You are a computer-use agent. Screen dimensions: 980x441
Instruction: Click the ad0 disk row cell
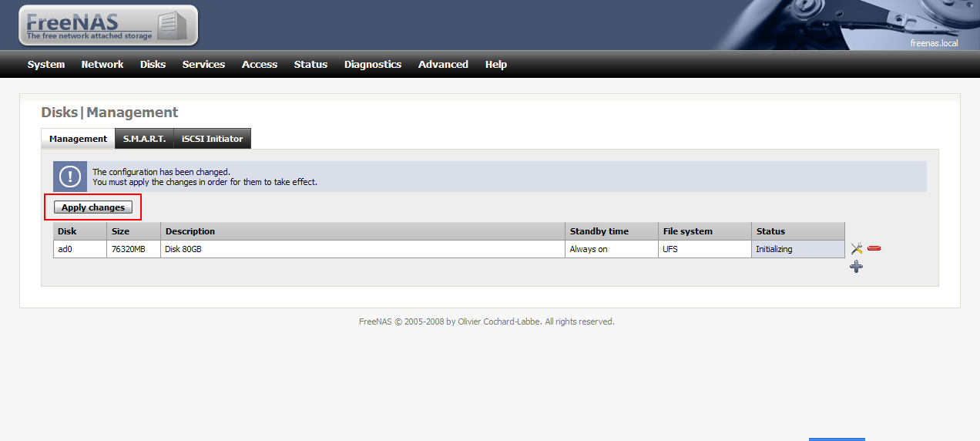[x=80, y=249]
